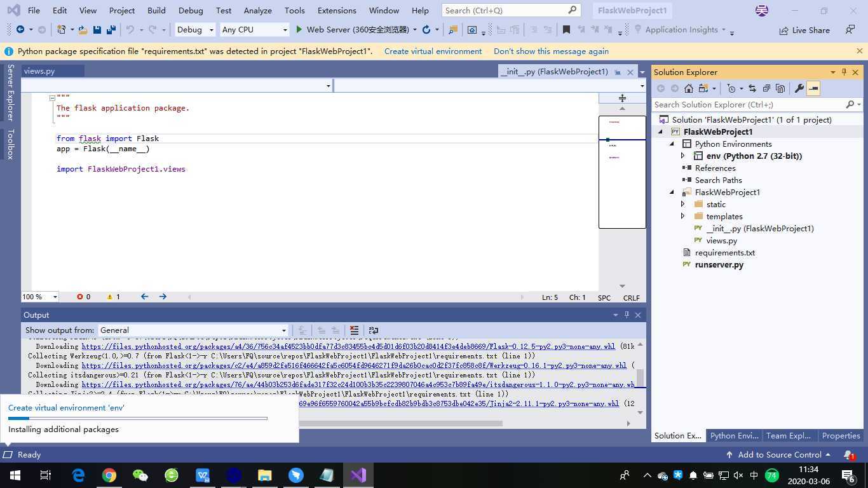The width and height of the screenshot is (868, 488).
Task: Click the Search (Ctrl+Q) box
Action: tap(511, 11)
